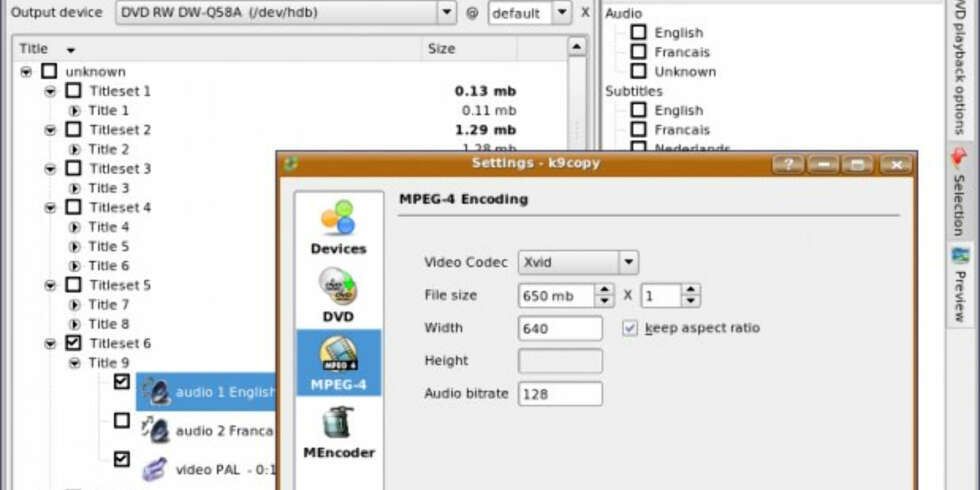
Task: Check Audio Francais in playback options
Action: pos(638,52)
